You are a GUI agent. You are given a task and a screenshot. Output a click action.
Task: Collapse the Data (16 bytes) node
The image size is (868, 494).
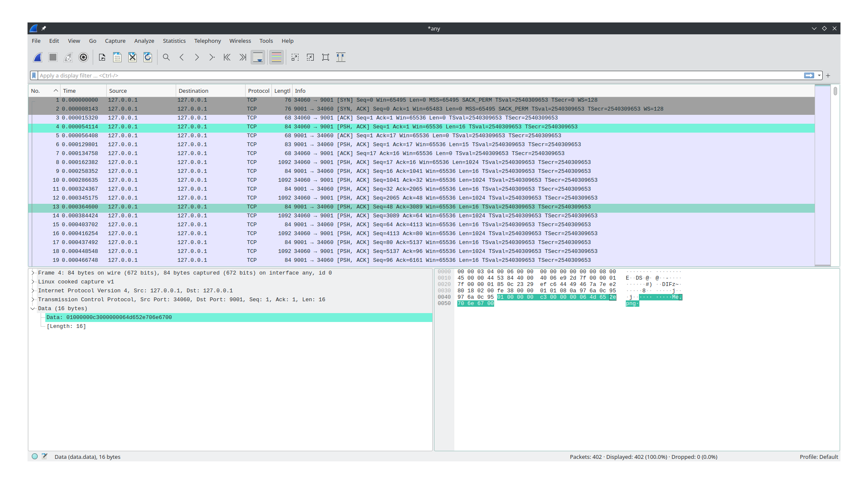point(33,308)
